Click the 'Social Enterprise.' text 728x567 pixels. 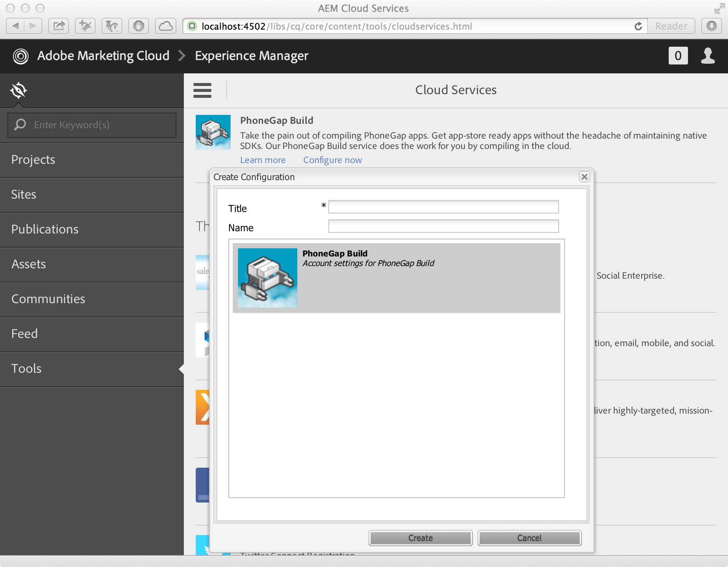pos(630,276)
